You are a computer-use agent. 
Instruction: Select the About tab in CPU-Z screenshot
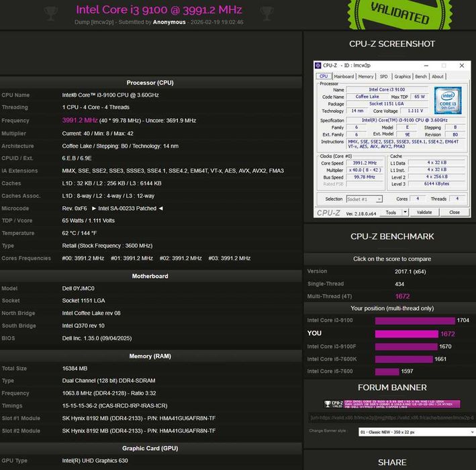pos(438,77)
